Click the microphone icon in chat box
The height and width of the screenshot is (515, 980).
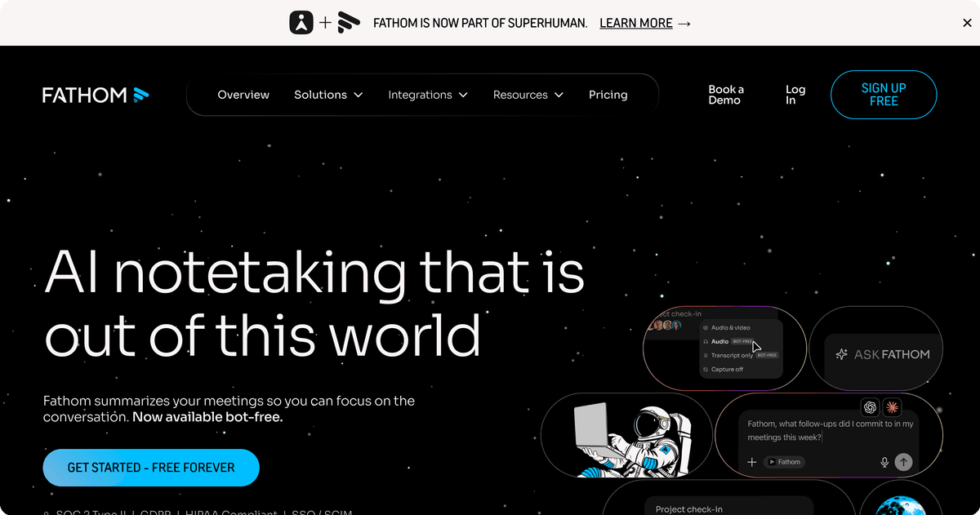click(x=884, y=462)
